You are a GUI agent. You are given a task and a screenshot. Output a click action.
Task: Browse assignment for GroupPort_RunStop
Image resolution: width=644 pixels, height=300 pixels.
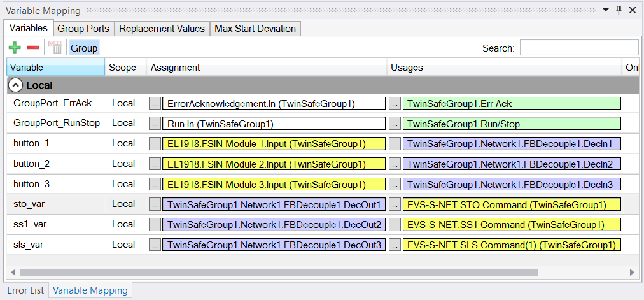[155, 124]
